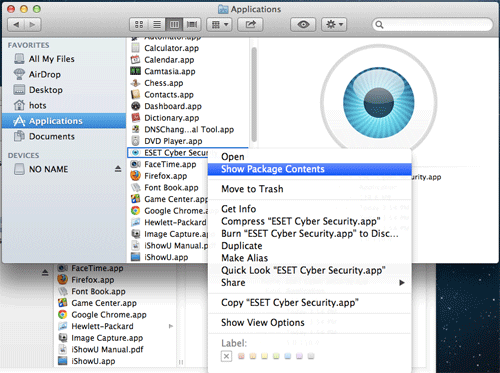
Task: Select Font Book.app icon in front window
Action: tap(135, 187)
